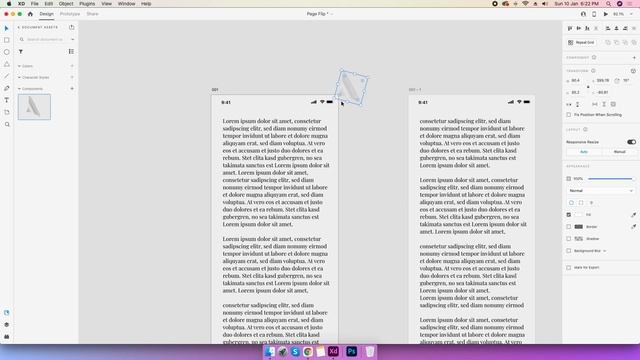The width and height of the screenshot is (640, 360).
Task: Open the search options dropdown arrow
Action: pyautogui.click(x=73, y=40)
